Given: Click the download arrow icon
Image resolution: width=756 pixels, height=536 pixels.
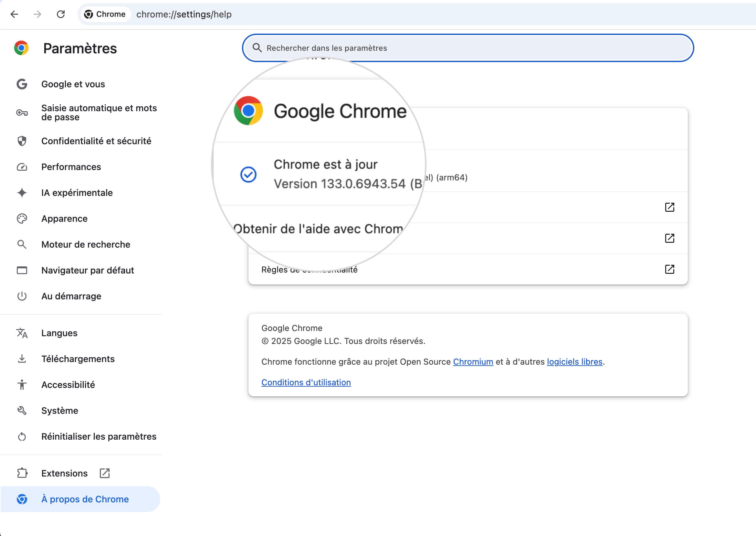Looking at the screenshot, I should click(22, 359).
